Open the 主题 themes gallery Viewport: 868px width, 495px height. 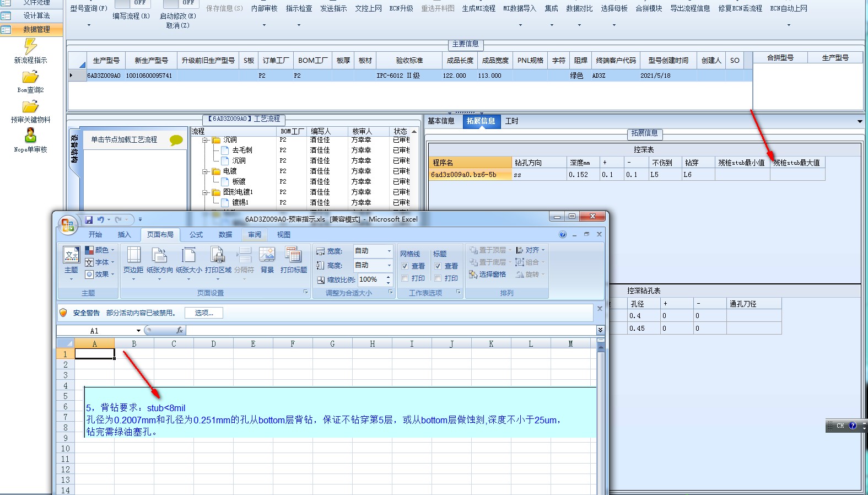[71, 263]
